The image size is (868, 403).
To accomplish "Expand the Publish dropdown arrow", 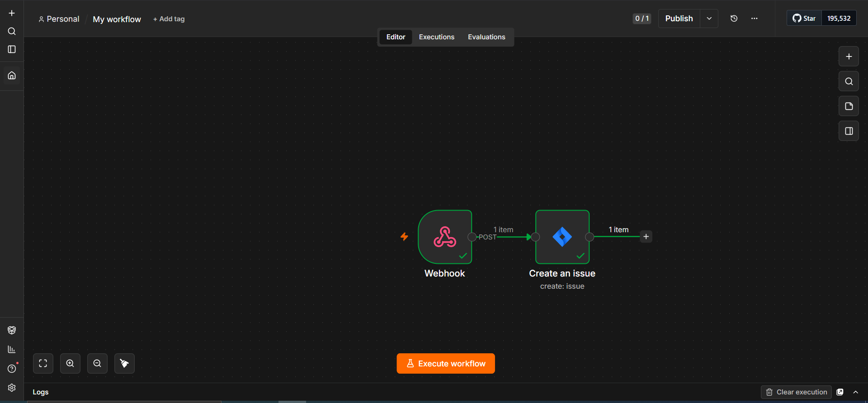I will pos(709,19).
